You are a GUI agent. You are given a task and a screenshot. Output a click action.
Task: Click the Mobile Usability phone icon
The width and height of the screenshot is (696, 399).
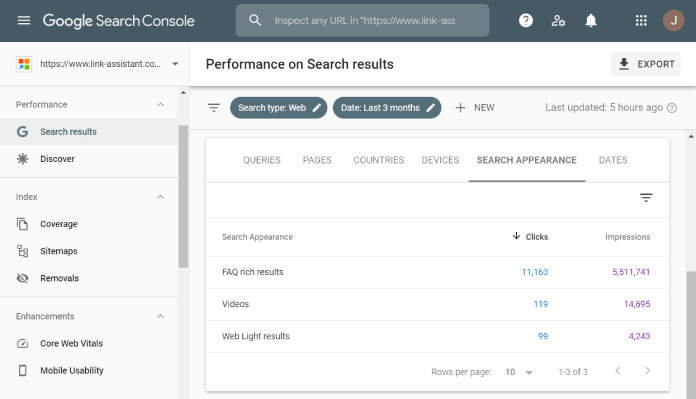point(22,370)
